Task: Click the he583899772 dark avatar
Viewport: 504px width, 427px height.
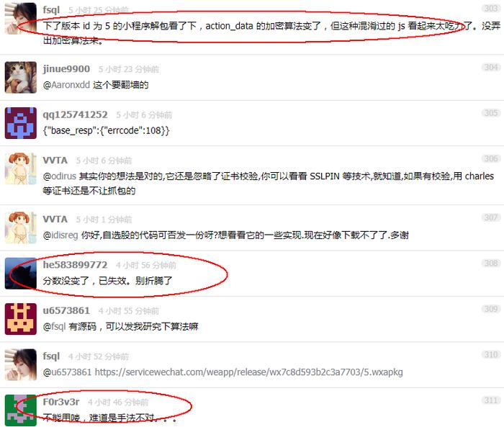Action: [x=21, y=274]
